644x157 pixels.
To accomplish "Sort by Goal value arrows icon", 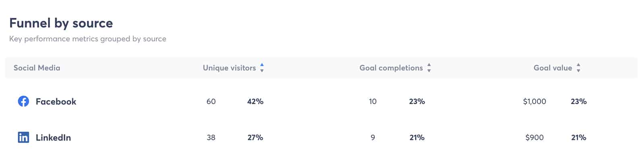I will coord(578,68).
